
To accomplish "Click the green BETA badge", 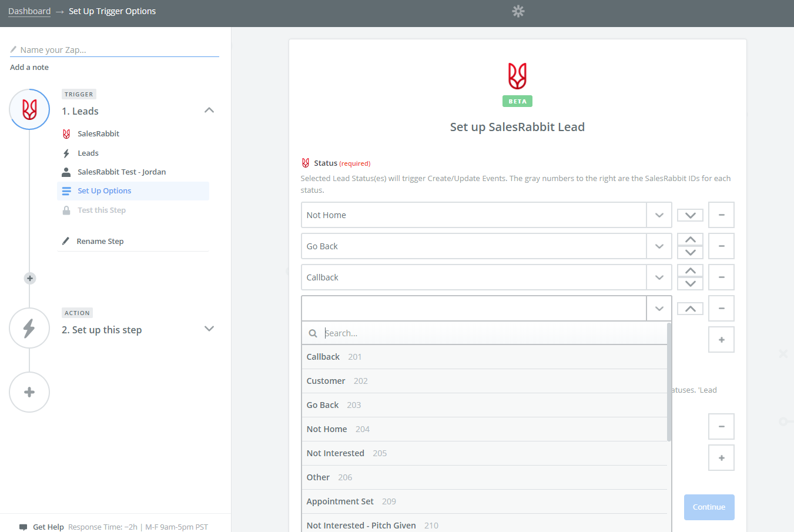I will (x=517, y=101).
